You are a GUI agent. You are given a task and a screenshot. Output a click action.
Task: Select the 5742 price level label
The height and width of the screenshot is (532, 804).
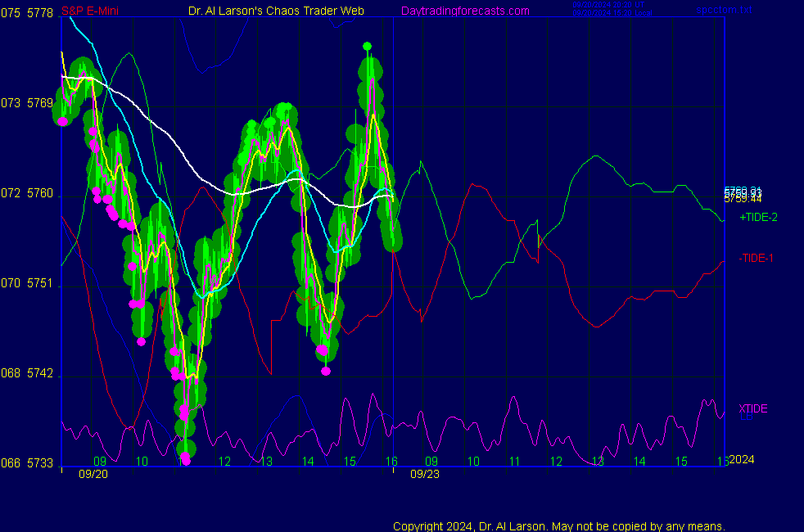[x=38, y=373]
